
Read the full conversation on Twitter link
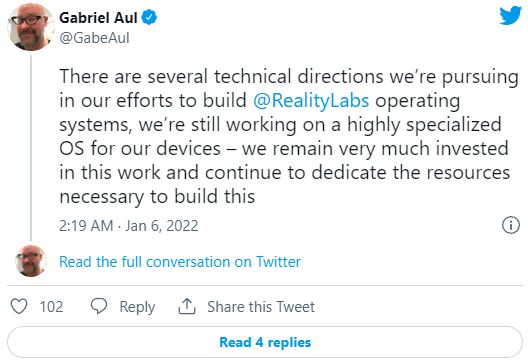pos(180,262)
